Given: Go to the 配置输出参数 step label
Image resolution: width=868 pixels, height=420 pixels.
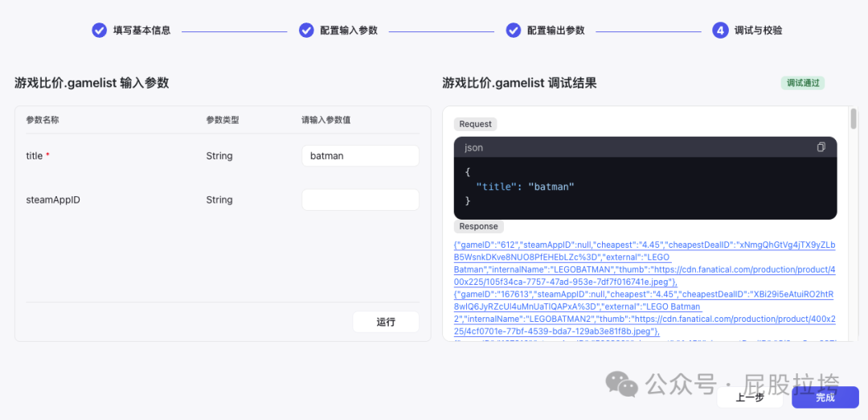Looking at the screenshot, I should tap(556, 31).
